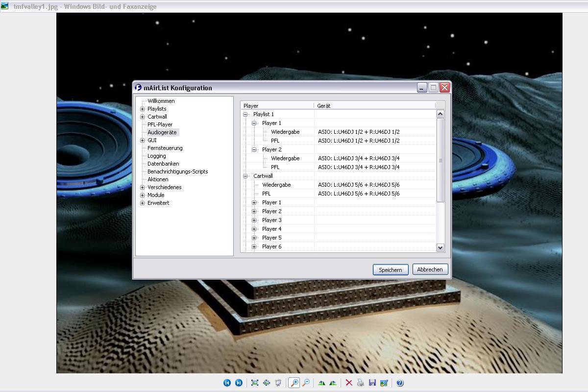Click the mAirList logo icon in title bar
The image size is (588, 392).
[x=138, y=88]
